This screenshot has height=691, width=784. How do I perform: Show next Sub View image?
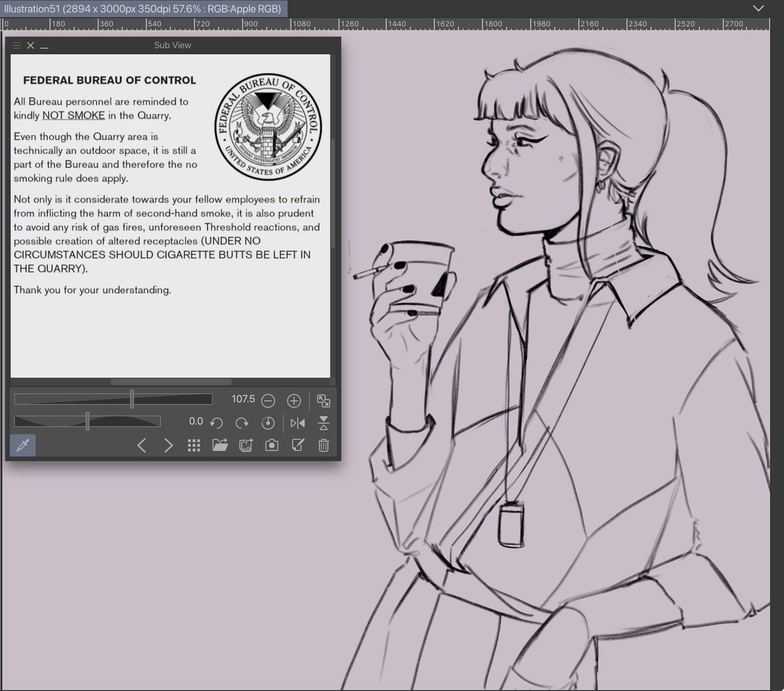pyautogui.click(x=168, y=446)
